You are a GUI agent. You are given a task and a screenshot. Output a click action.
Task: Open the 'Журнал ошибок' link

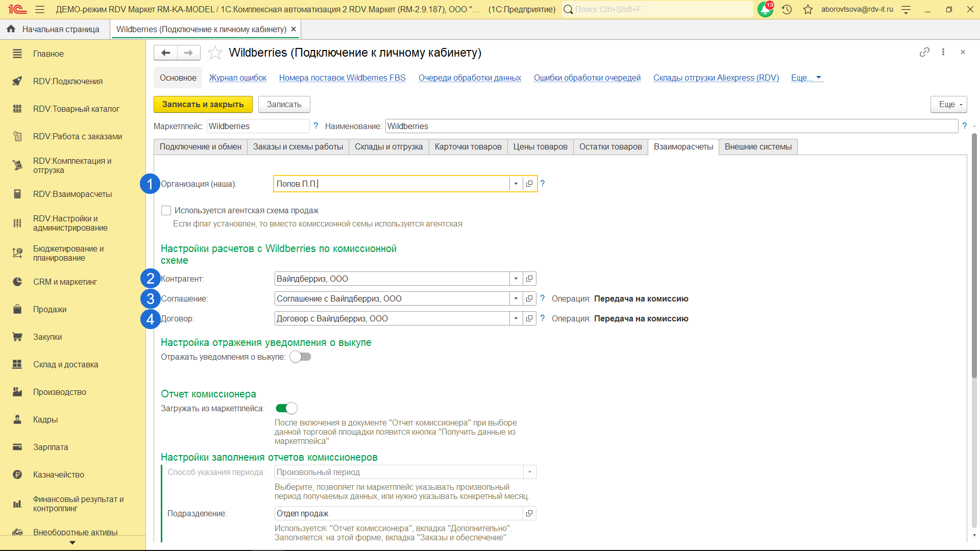[237, 78]
